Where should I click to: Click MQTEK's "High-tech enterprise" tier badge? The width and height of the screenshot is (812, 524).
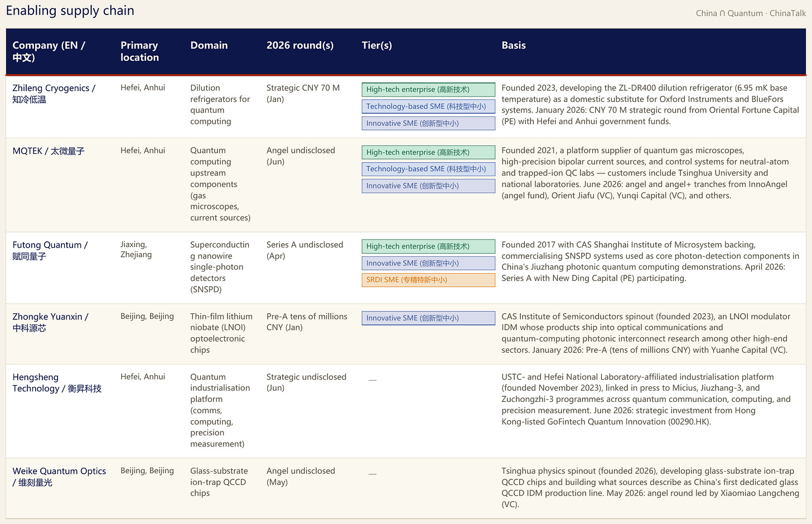click(x=428, y=152)
